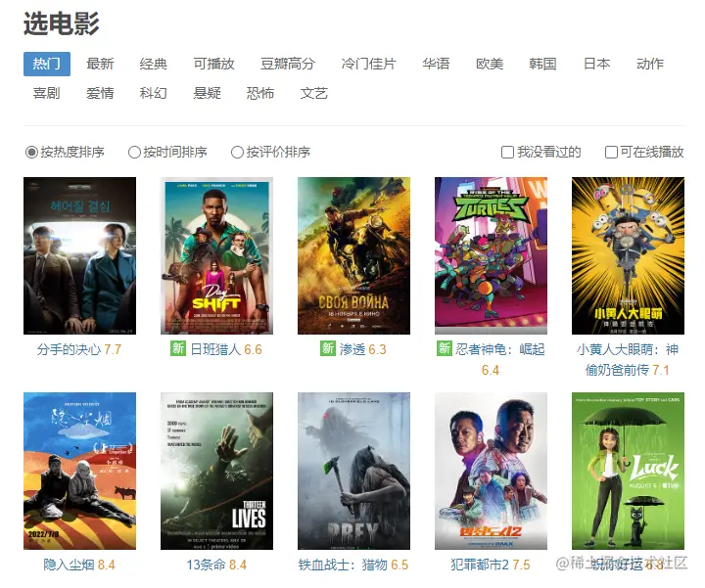Open the Prey movie poster
This screenshot has width=705, height=588.
(x=353, y=471)
